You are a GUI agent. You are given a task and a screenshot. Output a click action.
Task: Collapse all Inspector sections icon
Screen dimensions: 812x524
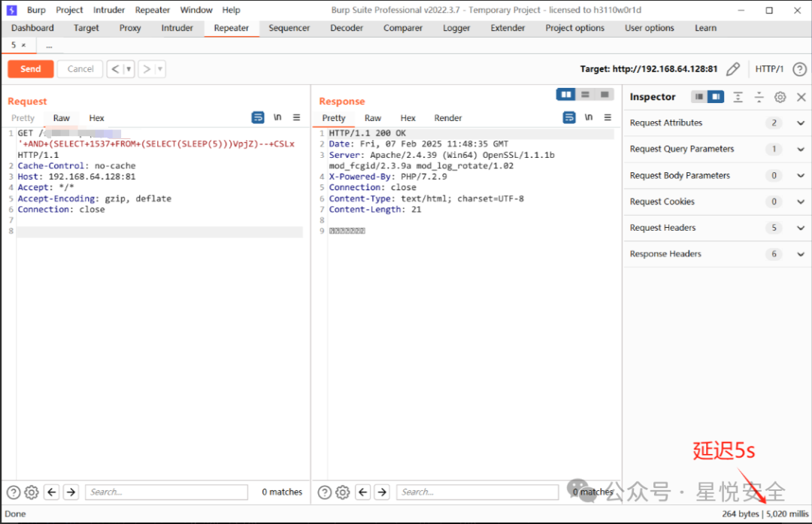(759, 97)
